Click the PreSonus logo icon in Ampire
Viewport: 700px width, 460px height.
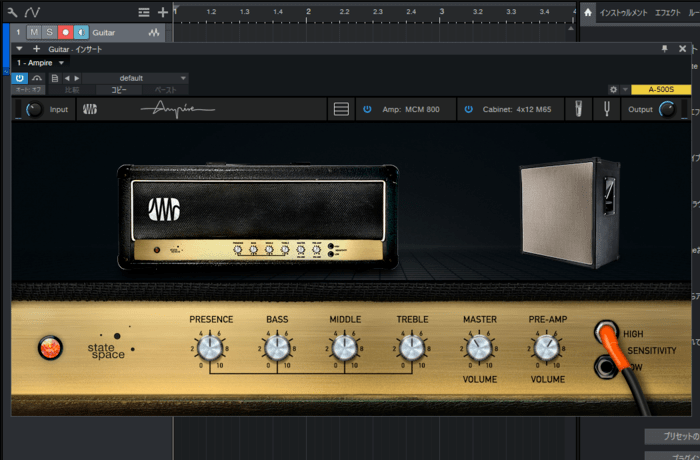point(90,109)
